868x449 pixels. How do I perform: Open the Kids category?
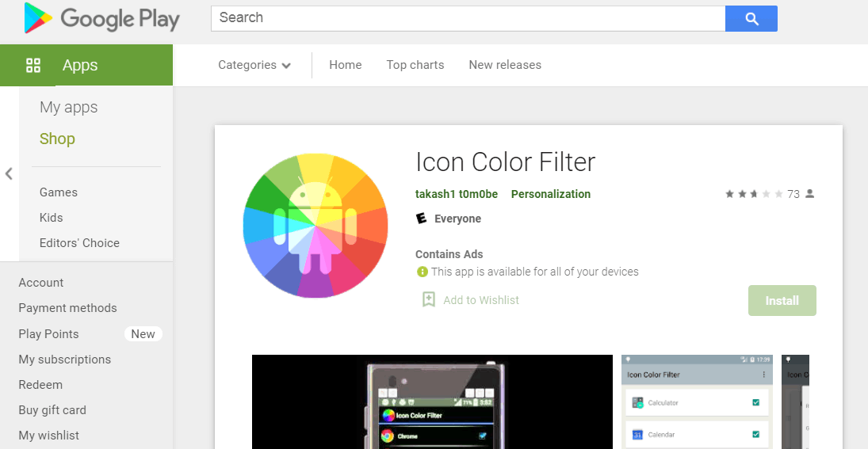click(x=51, y=218)
